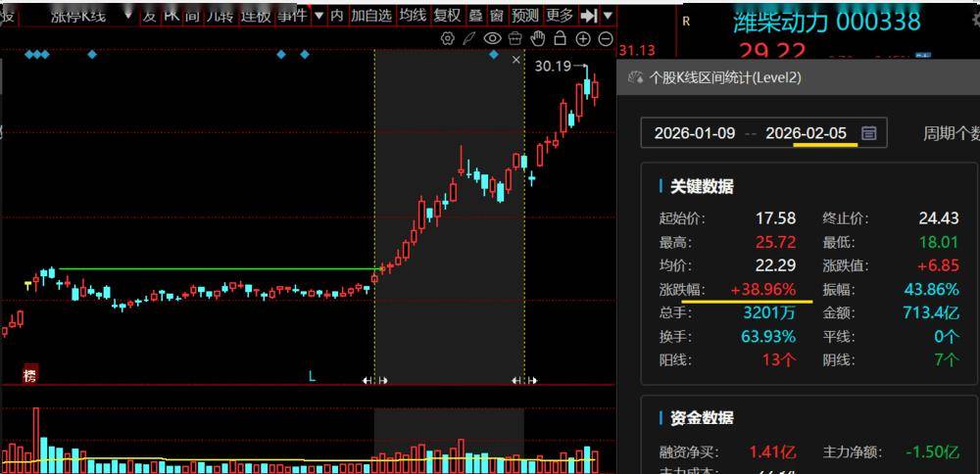The width and height of the screenshot is (980, 474).
Task: Close the selected K-line interval overlay
Action: (x=516, y=60)
